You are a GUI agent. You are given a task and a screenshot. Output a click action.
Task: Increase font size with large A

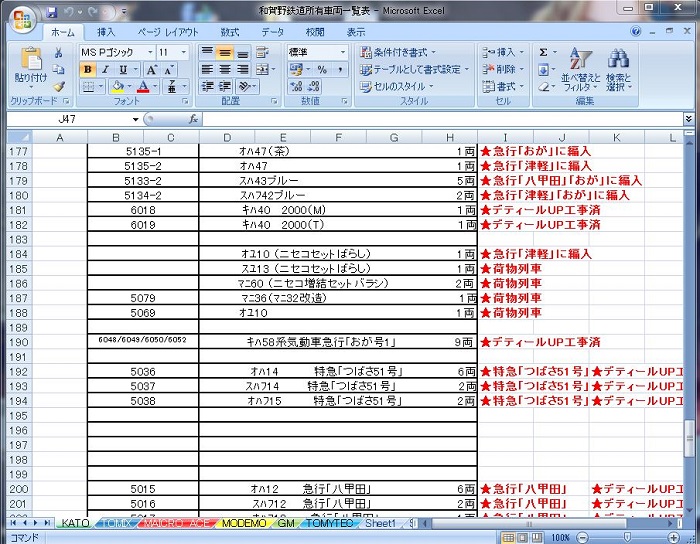152,70
